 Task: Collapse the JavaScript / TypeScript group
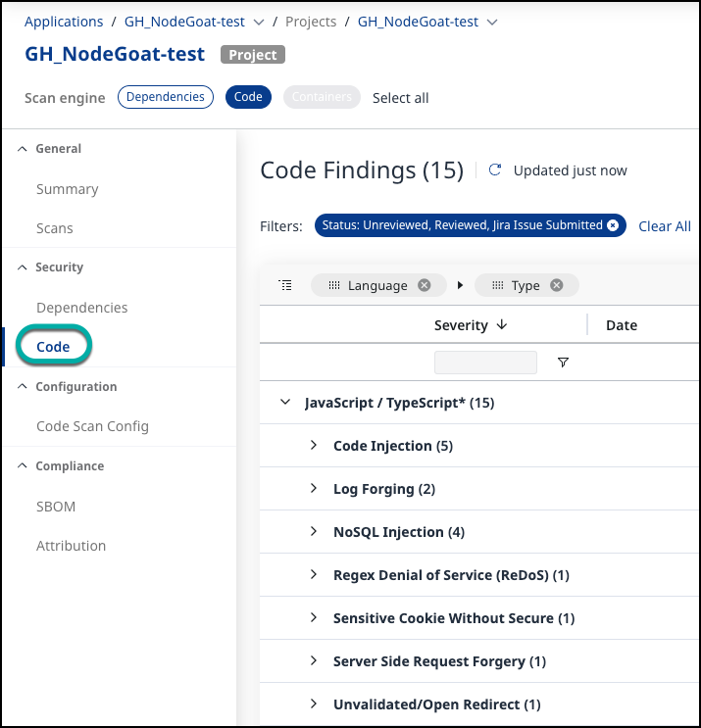(x=285, y=403)
